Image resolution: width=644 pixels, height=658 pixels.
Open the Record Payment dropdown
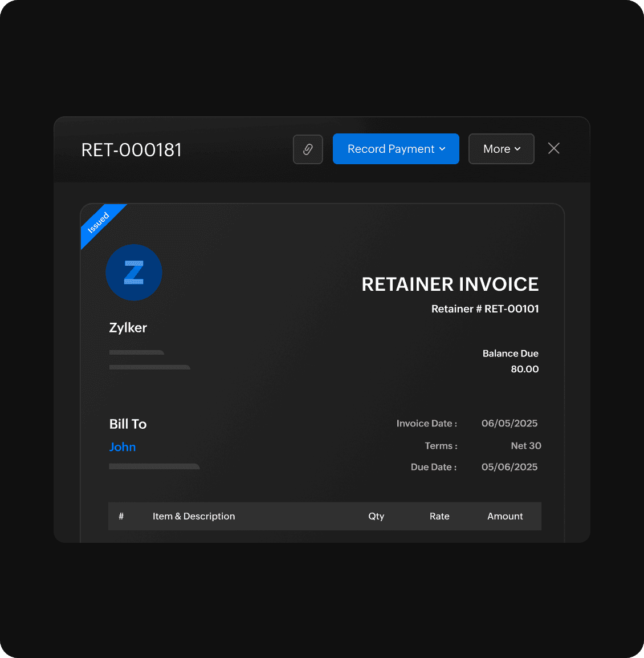[x=396, y=149]
